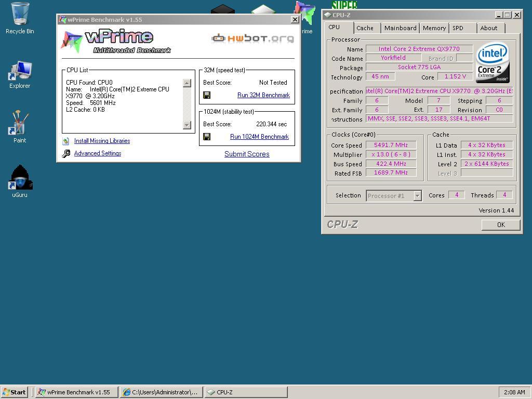This screenshot has height=399, width=532.
Task: Open the Start menu
Action: tap(14, 392)
